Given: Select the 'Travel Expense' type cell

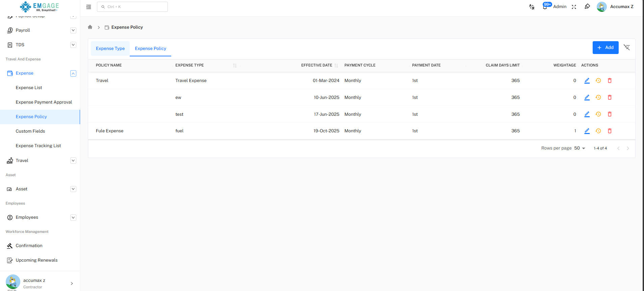Looking at the screenshot, I should 191,81.
